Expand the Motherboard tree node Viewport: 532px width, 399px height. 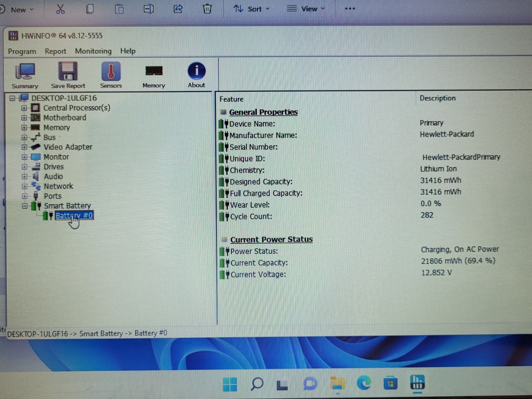pyautogui.click(x=24, y=118)
